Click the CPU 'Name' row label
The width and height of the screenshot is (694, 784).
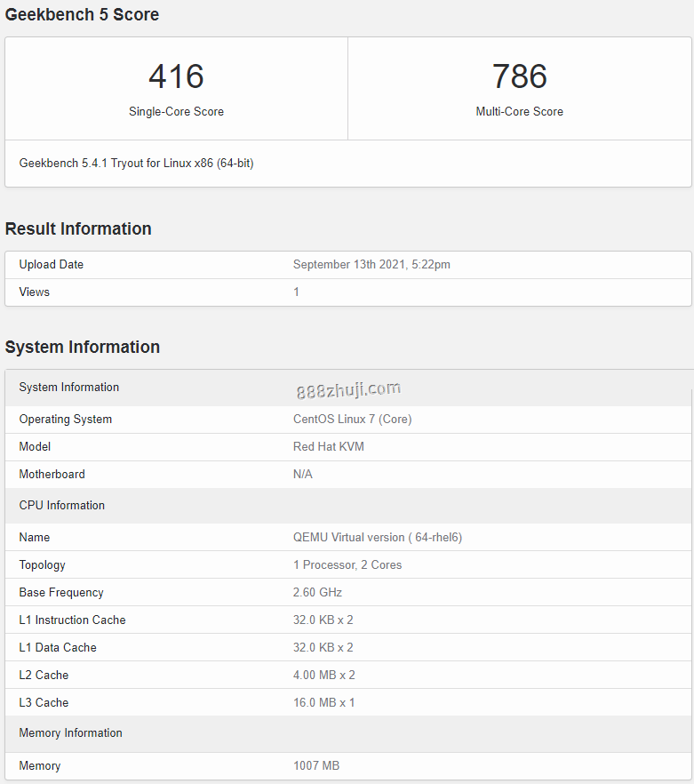35,538
